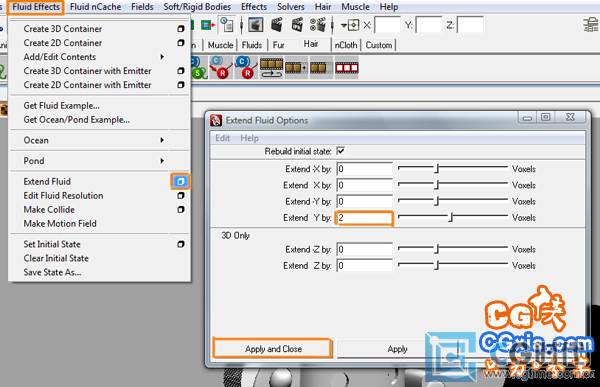This screenshot has width=600, height=387.
Task: Click the Z coordinate field in toolbar
Action: 470,25
